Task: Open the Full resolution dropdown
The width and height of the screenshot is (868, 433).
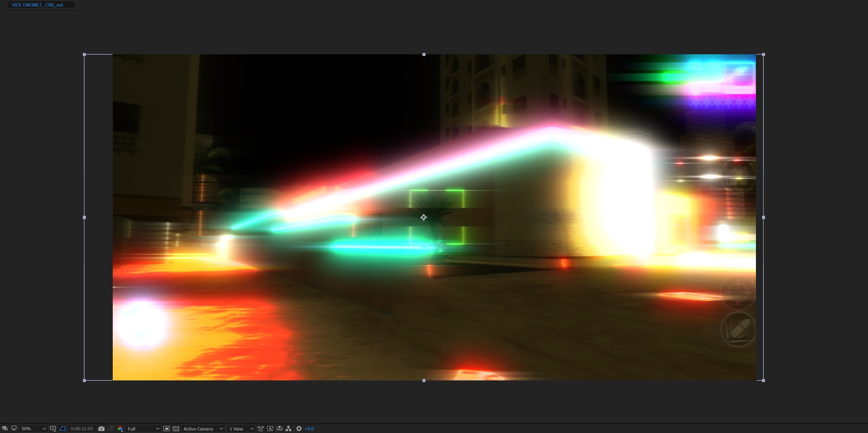Action: pos(143,429)
